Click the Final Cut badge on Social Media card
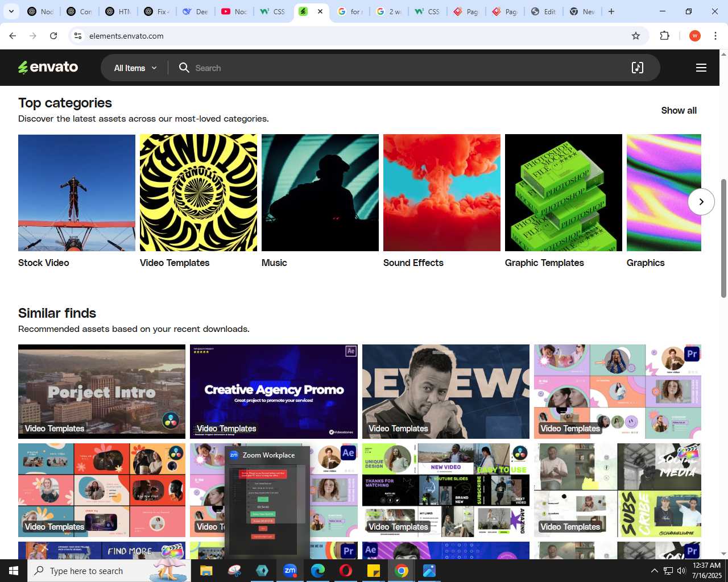728x582 pixels. (688, 454)
